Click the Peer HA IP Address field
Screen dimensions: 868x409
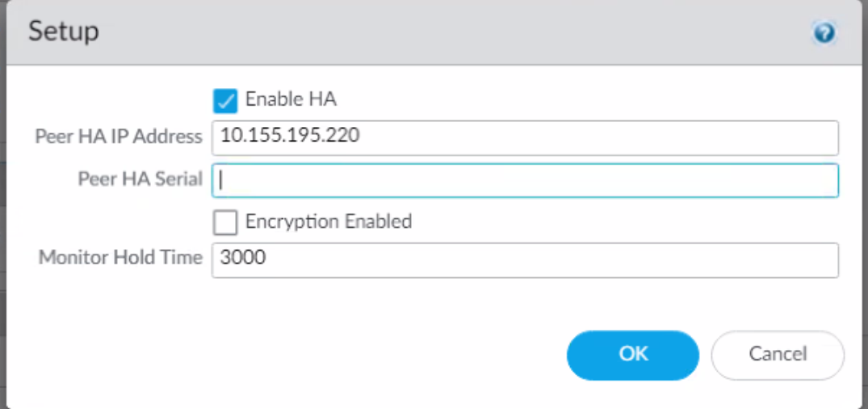coord(525,137)
